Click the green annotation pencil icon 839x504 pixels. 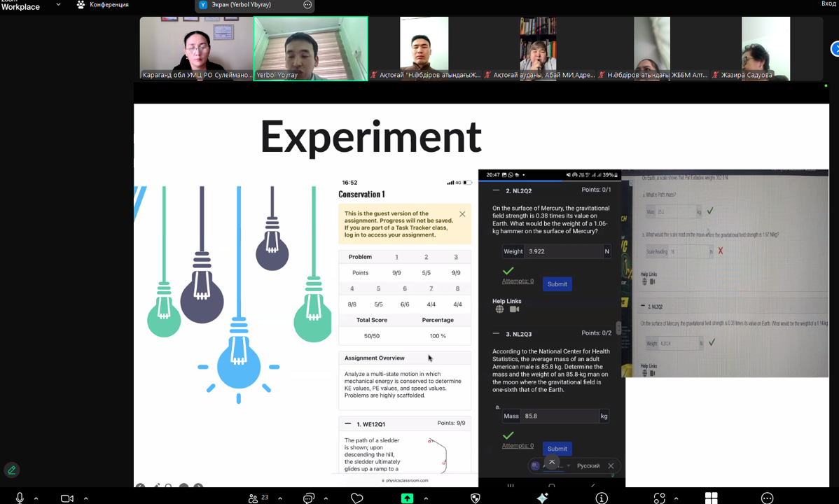[11, 470]
